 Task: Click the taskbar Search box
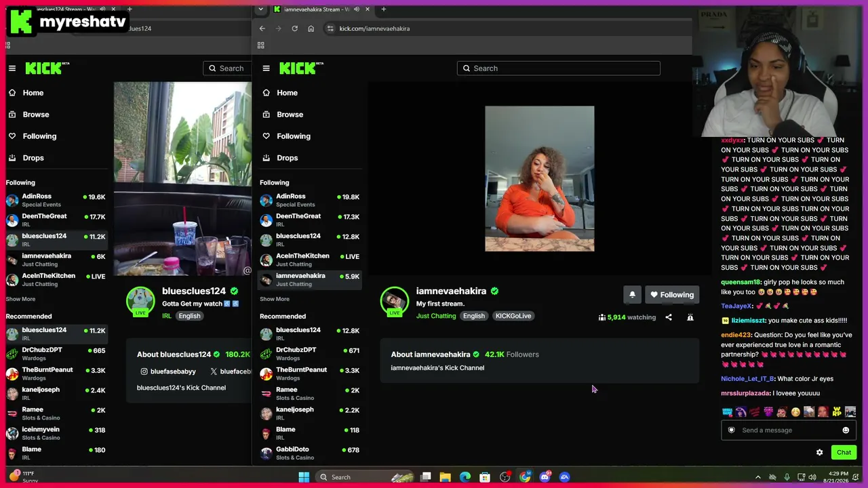point(364,477)
